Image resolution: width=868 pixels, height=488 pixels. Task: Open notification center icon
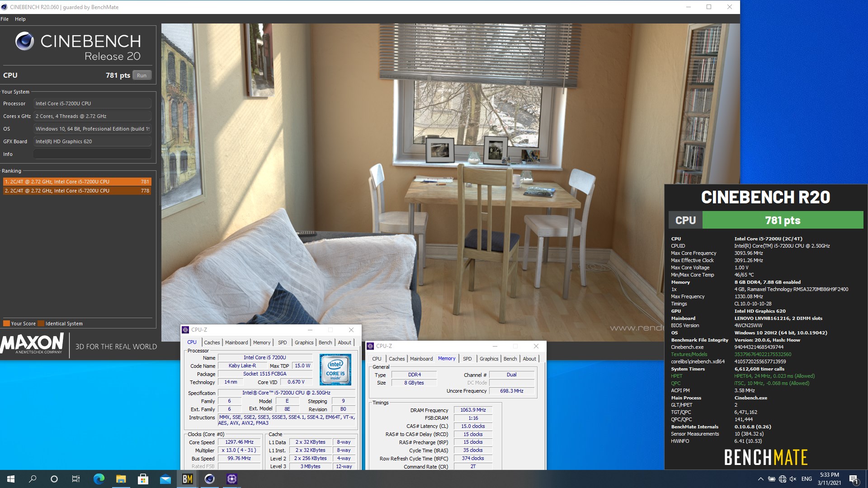(x=854, y=479)
